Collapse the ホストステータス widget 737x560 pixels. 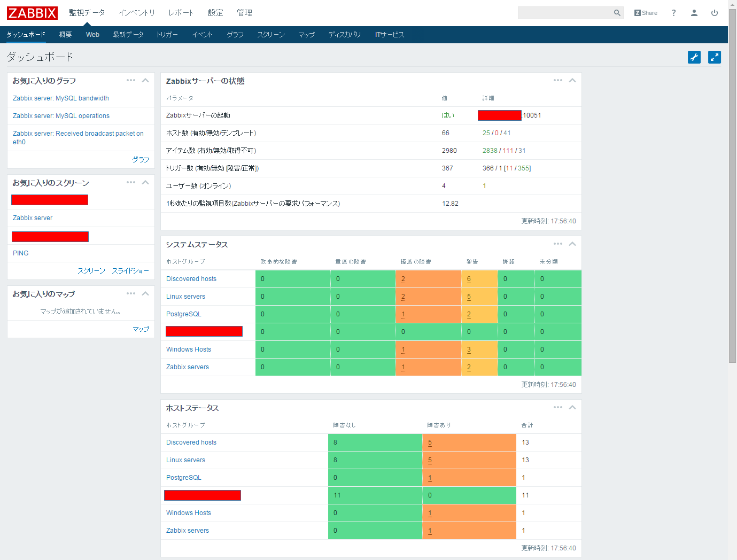click(572, 407)
